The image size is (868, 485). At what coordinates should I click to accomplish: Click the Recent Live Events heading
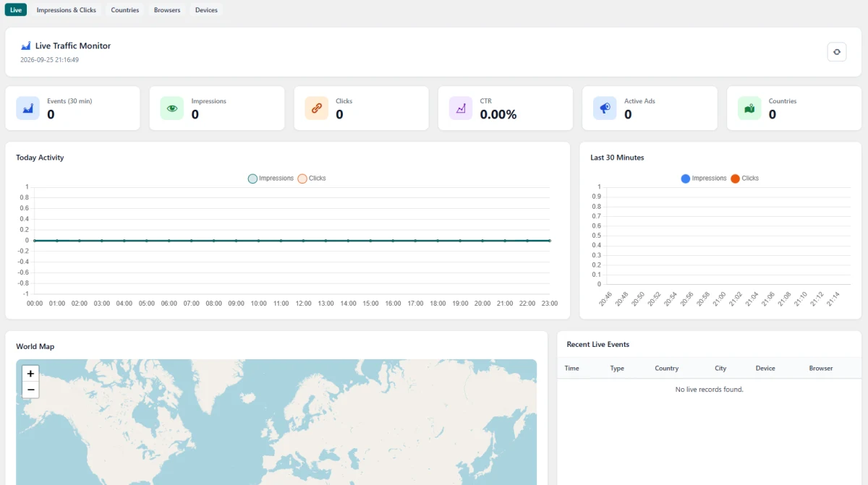pos(598,345)
